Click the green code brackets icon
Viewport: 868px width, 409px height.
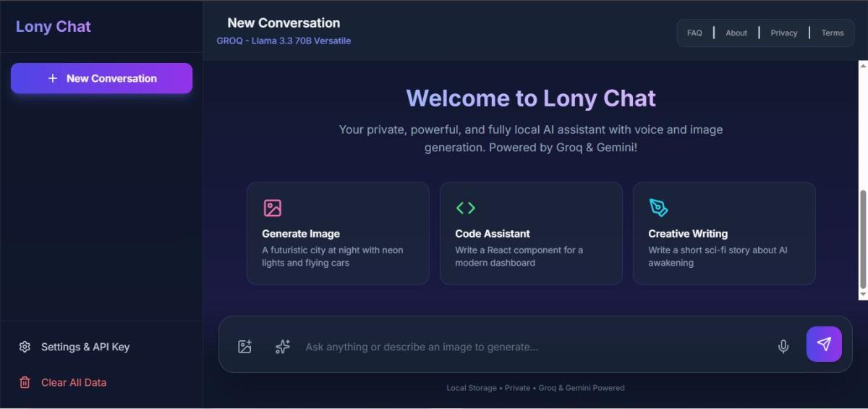tap(465, 208)
